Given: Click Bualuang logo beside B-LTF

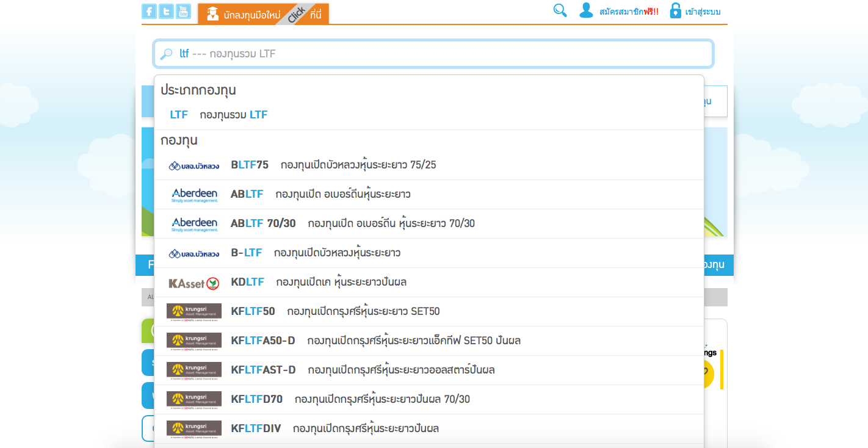Looking at the screenshot, I should coord(194,253).
